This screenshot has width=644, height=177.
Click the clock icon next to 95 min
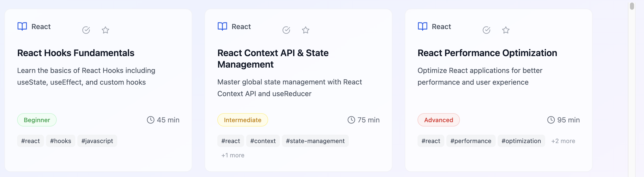551,120
